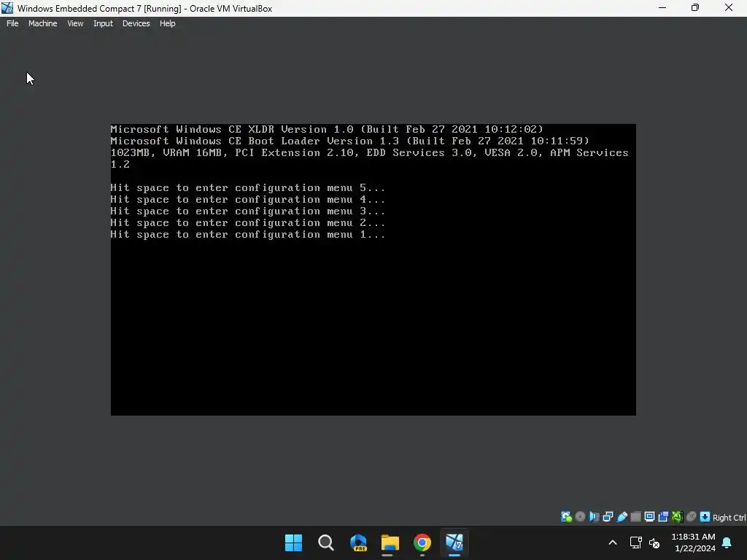Click the keyboard capture arrow icon

pos(705,517)
